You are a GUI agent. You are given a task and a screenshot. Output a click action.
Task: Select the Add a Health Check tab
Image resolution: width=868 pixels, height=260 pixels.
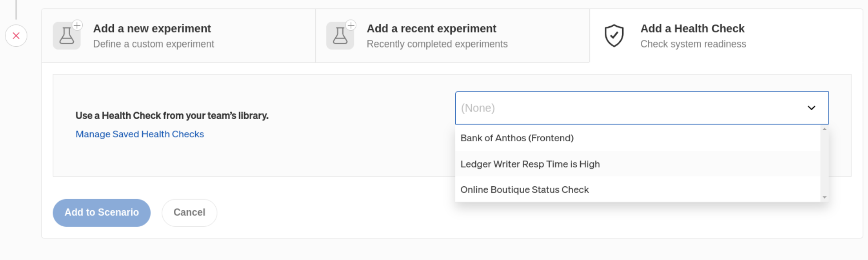(726, 36)
